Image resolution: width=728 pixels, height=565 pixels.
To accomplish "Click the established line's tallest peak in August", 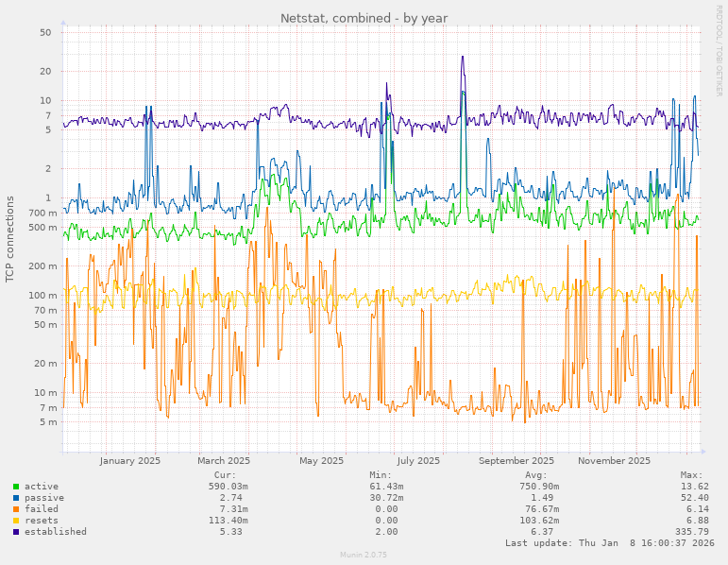I will point(463,57).
